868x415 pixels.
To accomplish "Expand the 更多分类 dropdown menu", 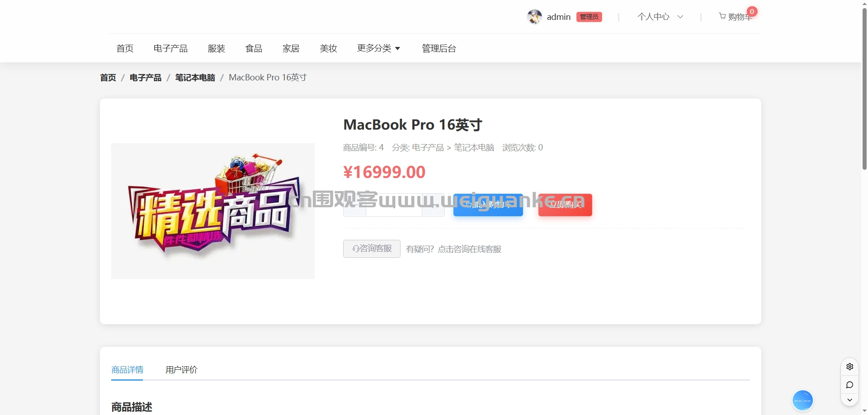I will (x=378, y=48).
